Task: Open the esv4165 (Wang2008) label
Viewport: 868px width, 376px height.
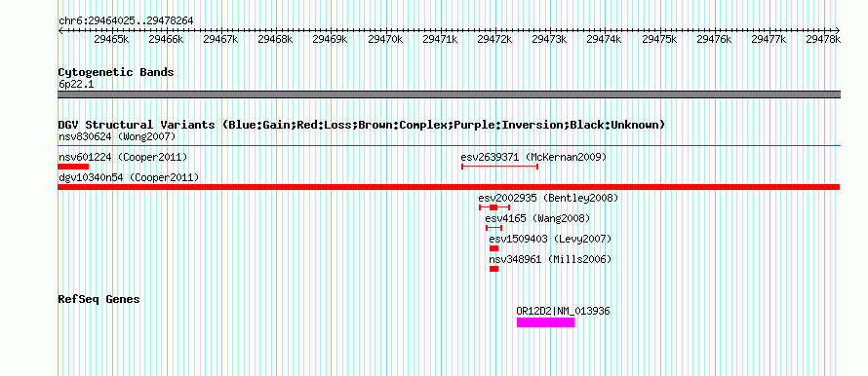Action: pyautogui.click(x=537, y=218)
